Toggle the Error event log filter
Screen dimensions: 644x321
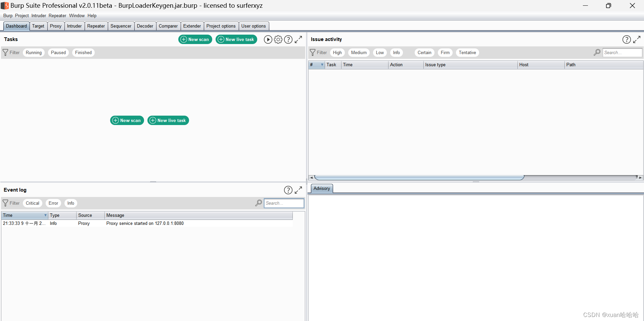pos(53,203)
